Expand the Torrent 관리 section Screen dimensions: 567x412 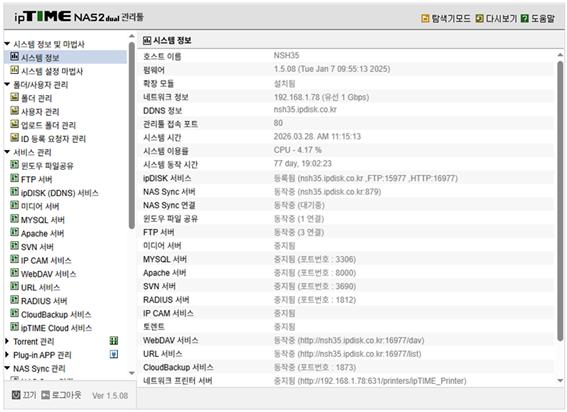7,341
